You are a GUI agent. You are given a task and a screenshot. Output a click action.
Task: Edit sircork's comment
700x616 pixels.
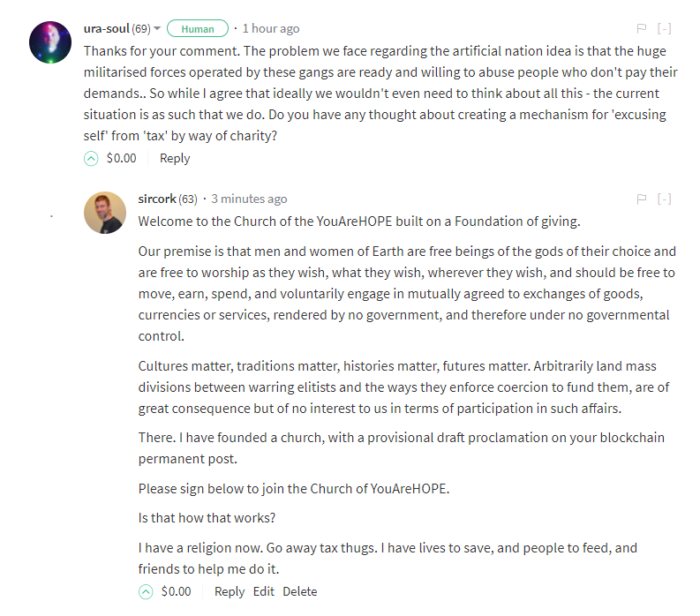click(x=263, y=591)
